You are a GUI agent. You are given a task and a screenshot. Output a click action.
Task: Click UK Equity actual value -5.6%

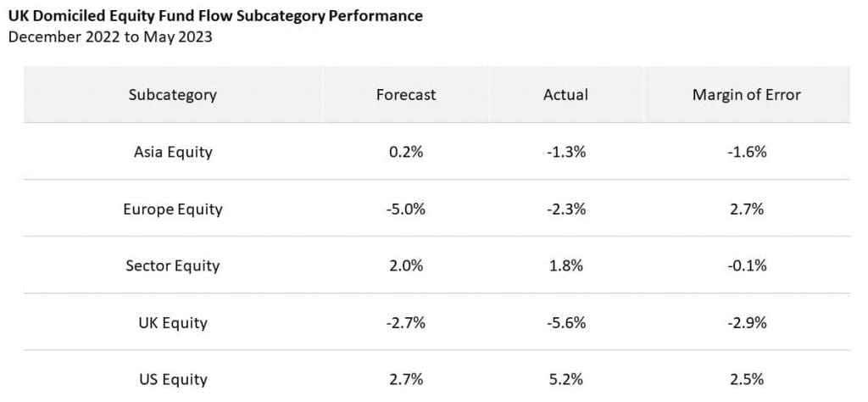565,322
